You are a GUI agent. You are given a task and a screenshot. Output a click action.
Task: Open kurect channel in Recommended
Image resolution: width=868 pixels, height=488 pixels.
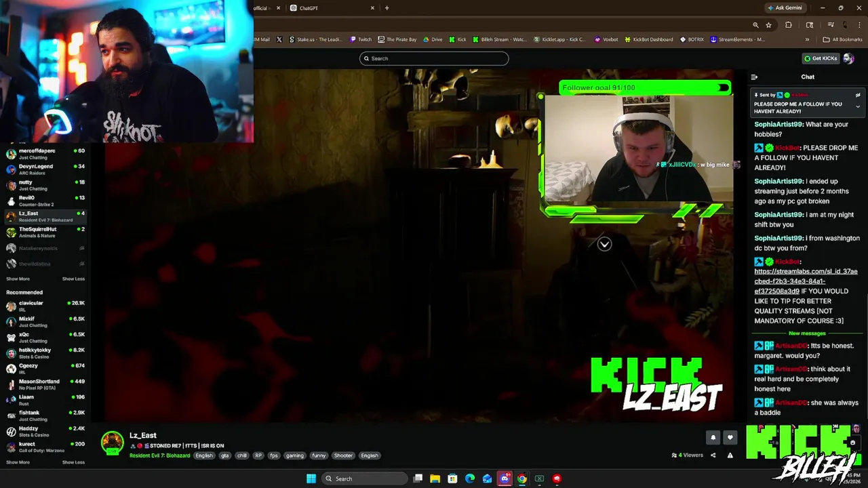[45, 446]
